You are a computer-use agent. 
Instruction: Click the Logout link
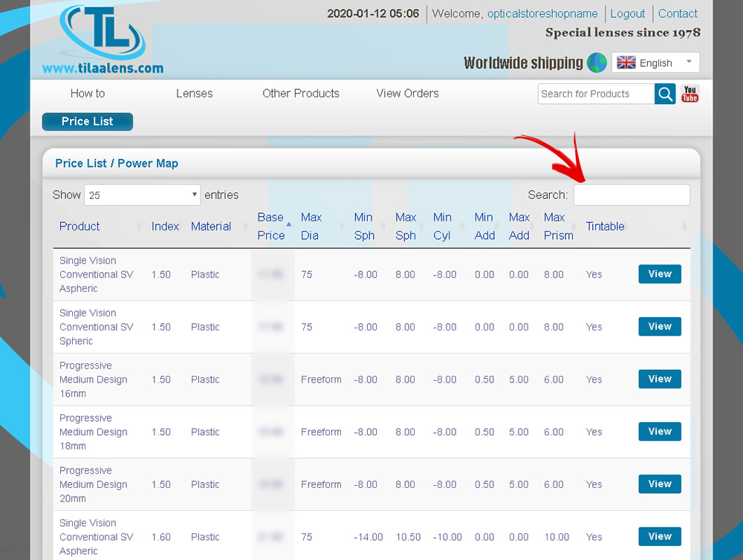627,13
